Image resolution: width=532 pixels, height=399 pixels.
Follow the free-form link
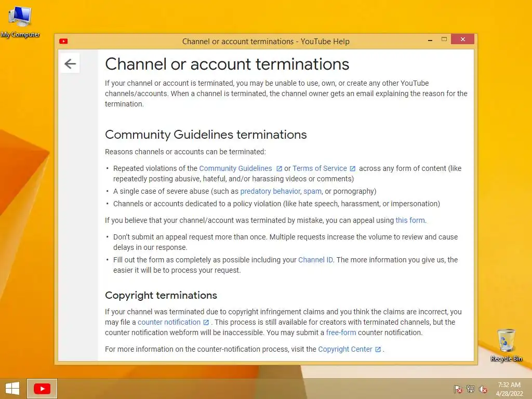341,332
